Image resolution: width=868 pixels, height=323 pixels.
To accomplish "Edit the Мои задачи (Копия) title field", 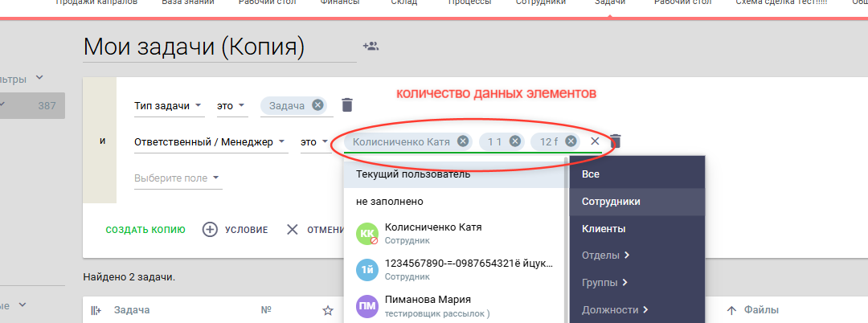I will coord(219,47).
